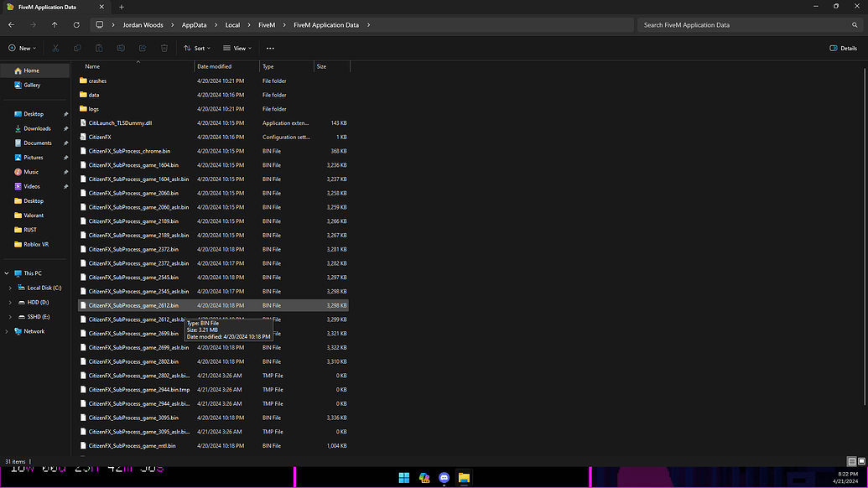Rename the selected file via toolbar icon

pos(120,48)
